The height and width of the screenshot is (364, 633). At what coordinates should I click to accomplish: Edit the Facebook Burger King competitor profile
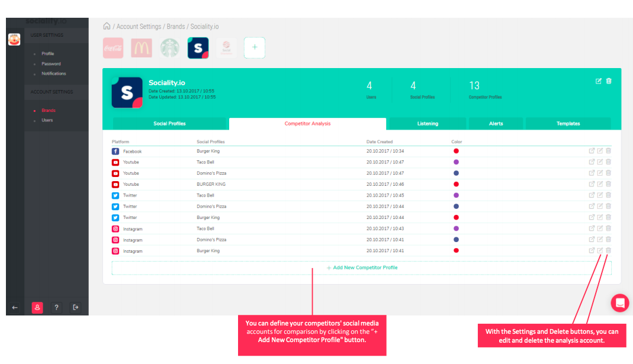[600, 150]
